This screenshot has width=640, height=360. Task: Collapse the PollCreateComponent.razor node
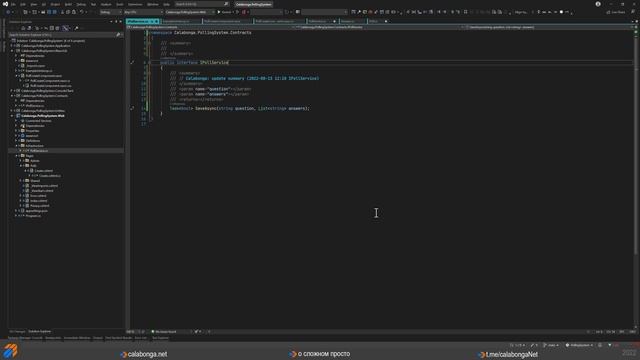tap(17, 76)
